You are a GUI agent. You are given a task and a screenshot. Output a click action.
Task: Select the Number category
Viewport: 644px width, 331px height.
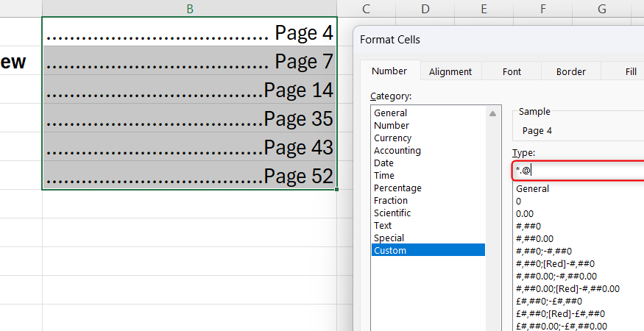coord(428,125)
